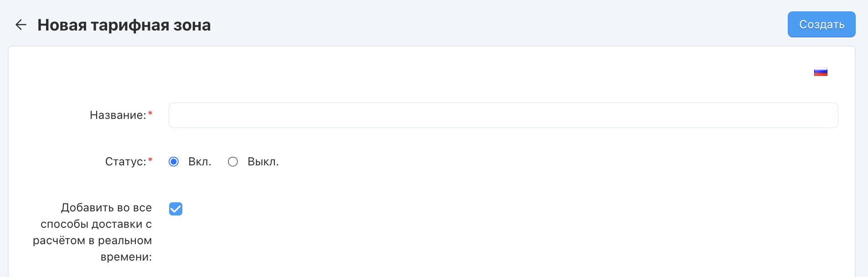Open the Russian flag language selector

821,72
